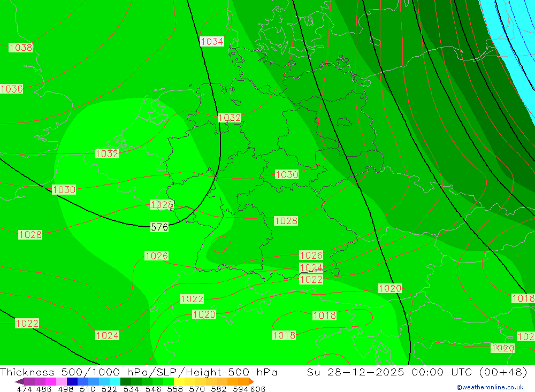The width and height of the screenshot is (535, 392).
Task: Click the 534 legend value
Action: point(132,389)
